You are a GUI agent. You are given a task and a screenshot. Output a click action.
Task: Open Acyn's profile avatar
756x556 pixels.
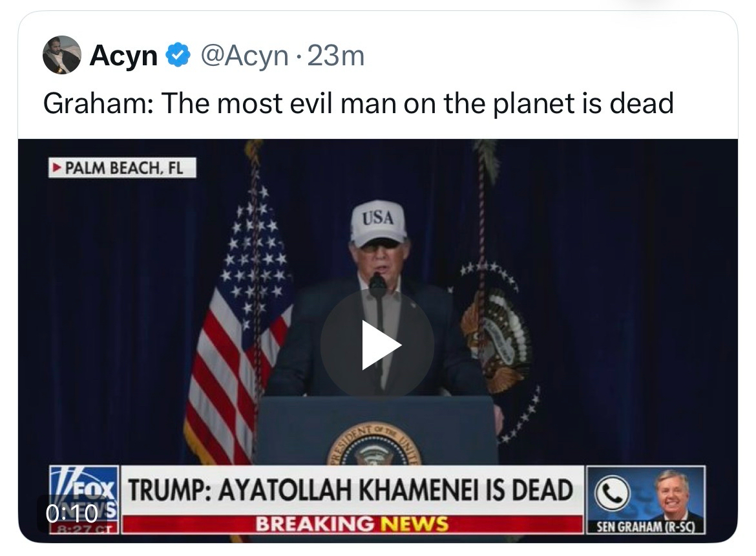point(62,56)
